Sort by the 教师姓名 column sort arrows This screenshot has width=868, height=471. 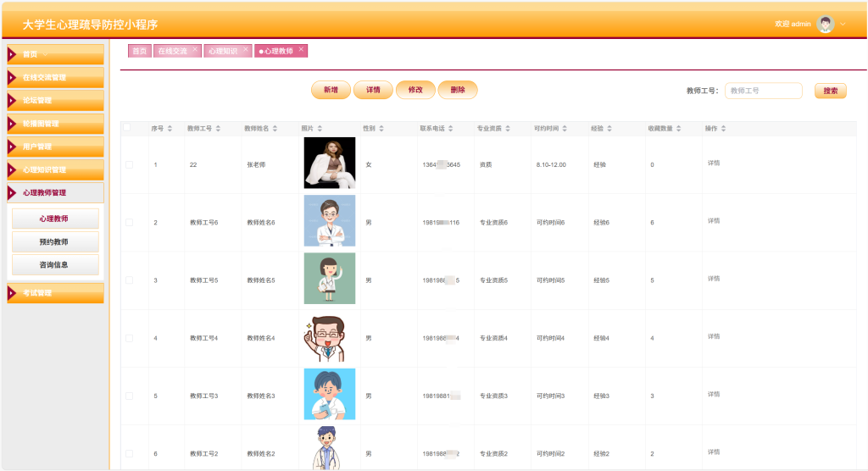point(275,129)
